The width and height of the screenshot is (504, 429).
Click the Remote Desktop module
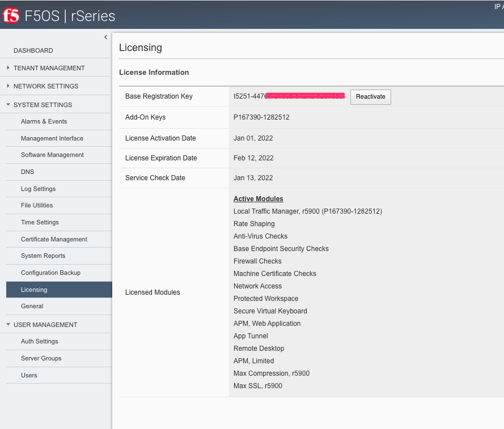tap(259, 349)
